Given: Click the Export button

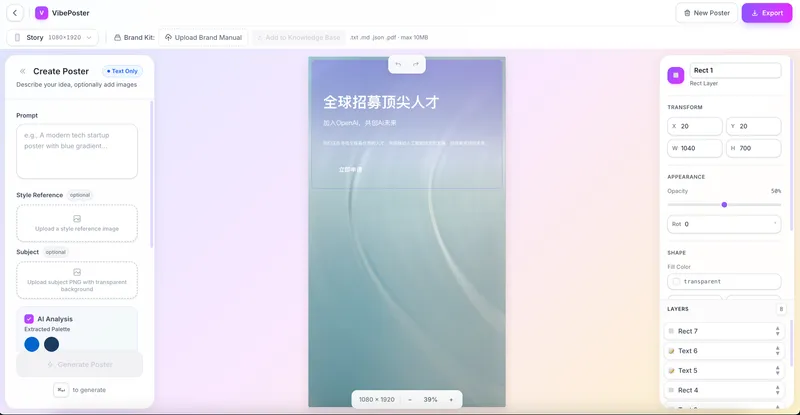Looking at the screenshot, I should click(766, 13).
